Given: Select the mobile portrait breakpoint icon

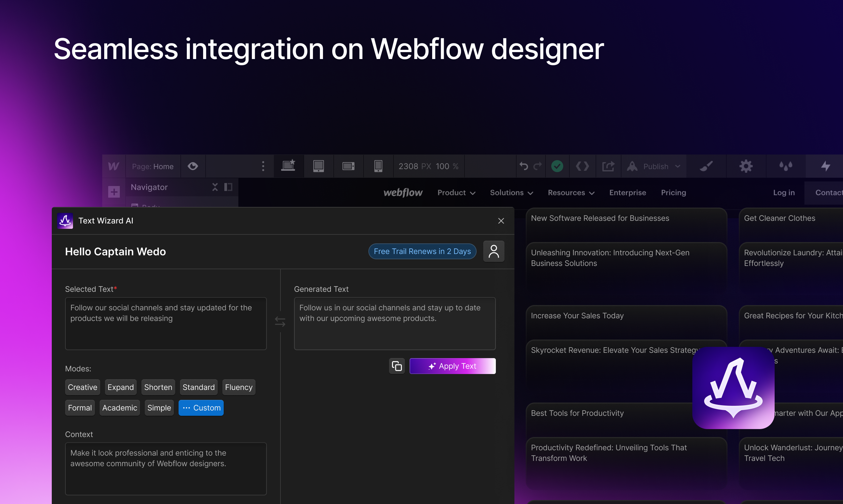Looking at the screenshot, I should (378, 166).
